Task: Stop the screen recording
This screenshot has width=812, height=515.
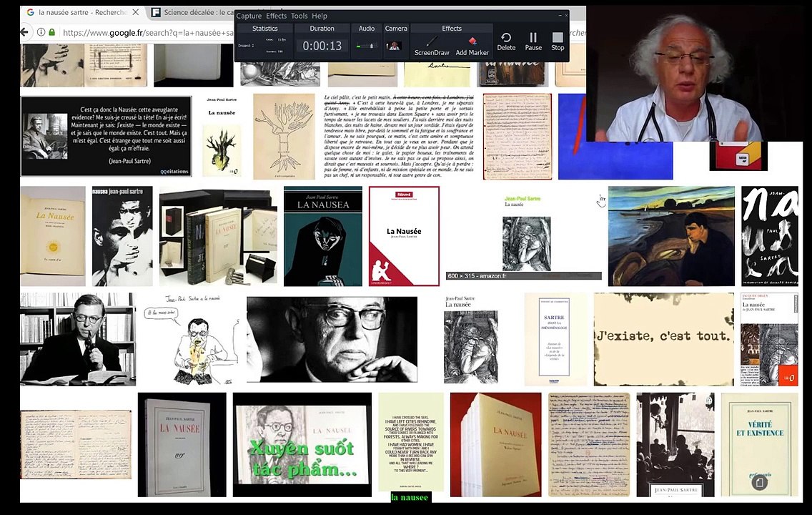Action: pos(558,42)
